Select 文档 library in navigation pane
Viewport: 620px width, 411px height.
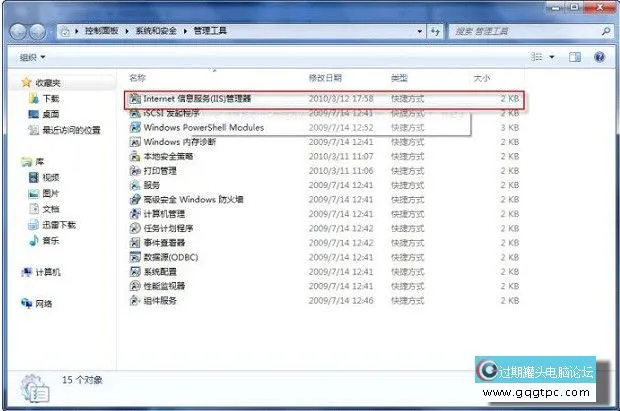click(x=51, y=209)
